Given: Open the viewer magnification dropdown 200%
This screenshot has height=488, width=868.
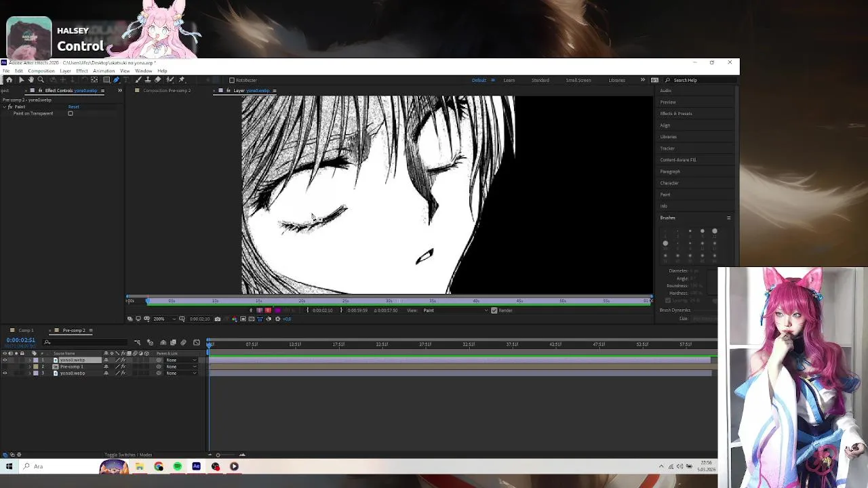Looking at the screenshot, I should pyautogui.click(x=163, y=319).
